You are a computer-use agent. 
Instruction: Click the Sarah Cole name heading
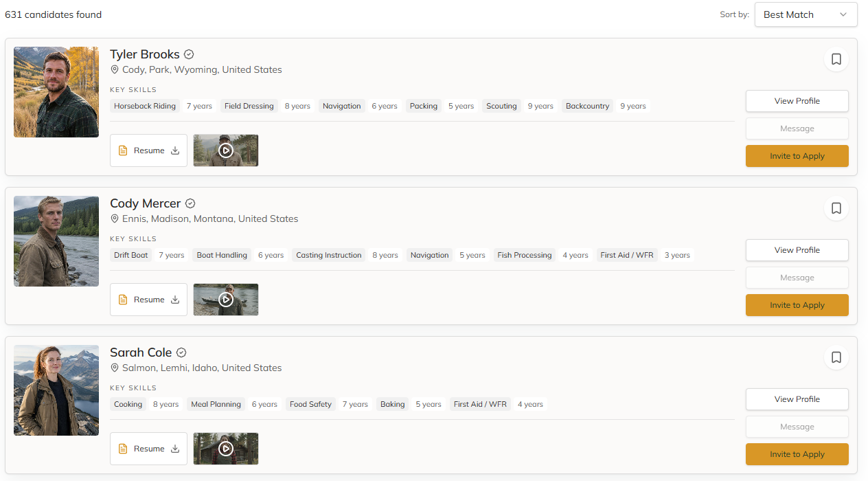click(x=141, y=353)
